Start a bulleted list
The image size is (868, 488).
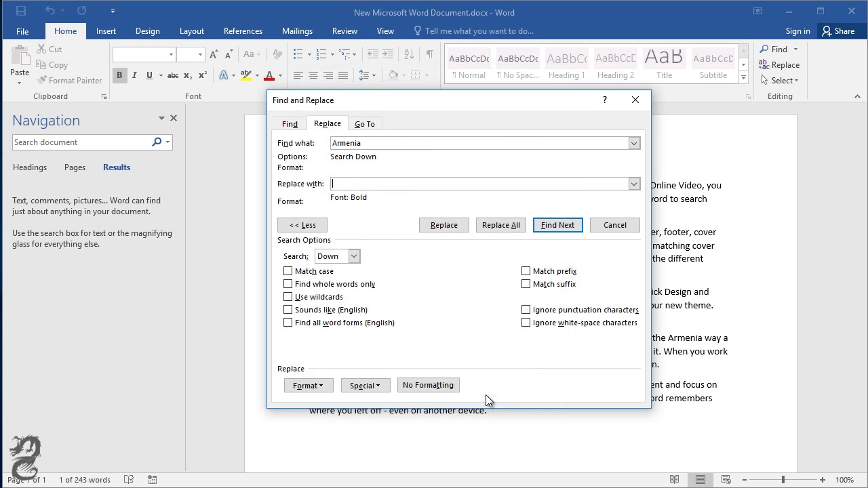pyautogui.click(x=298, y=54)
